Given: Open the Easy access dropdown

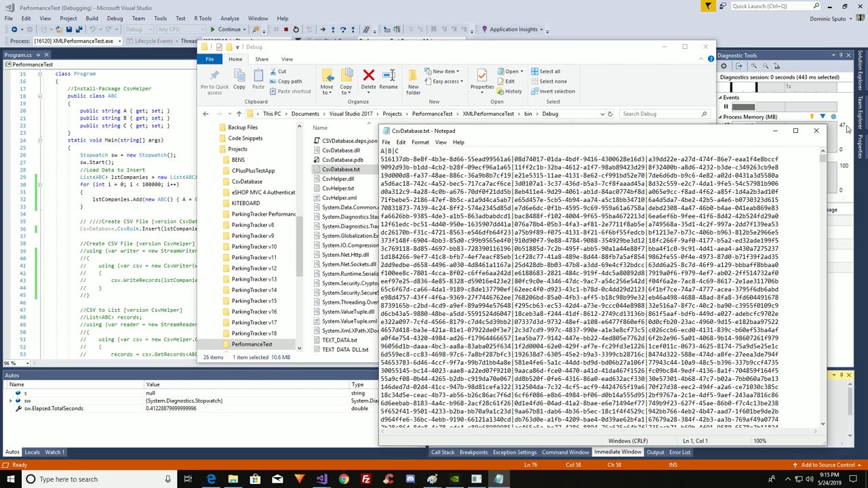Looking at the screenshot, I should (443, 81).
